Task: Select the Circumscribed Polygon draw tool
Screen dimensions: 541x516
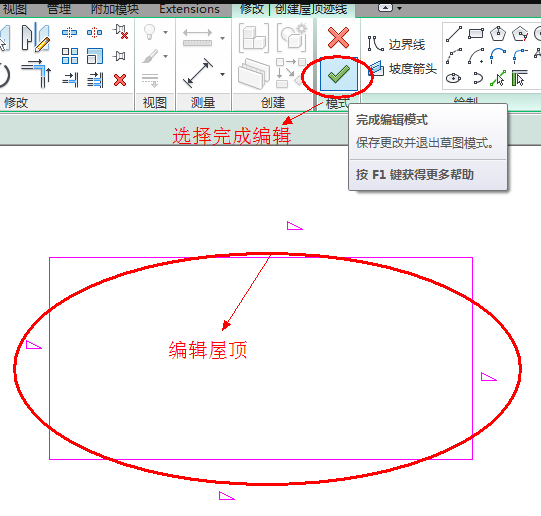Action: click(520, 34)
